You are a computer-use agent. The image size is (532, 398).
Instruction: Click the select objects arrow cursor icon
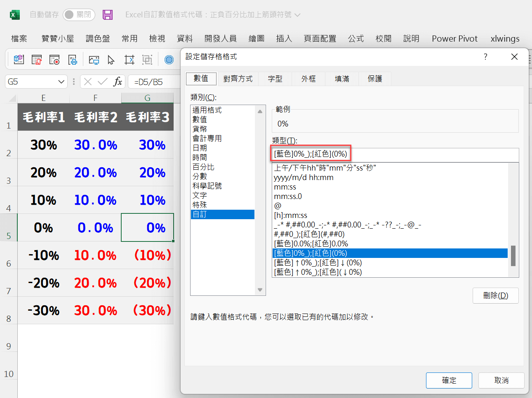[x=111, y=60]
